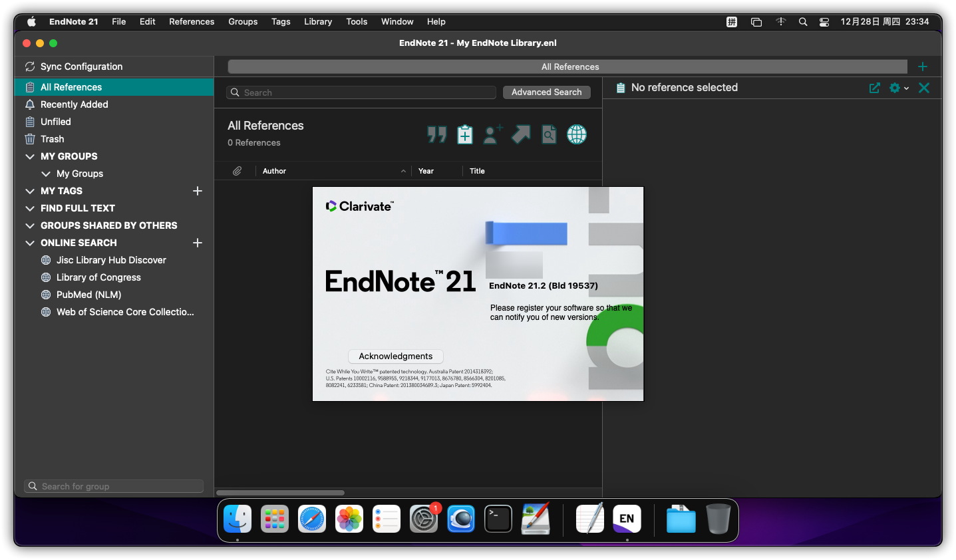956x560 pixels.
Task: Add online search database with plus button
Action: pos(198,243)
